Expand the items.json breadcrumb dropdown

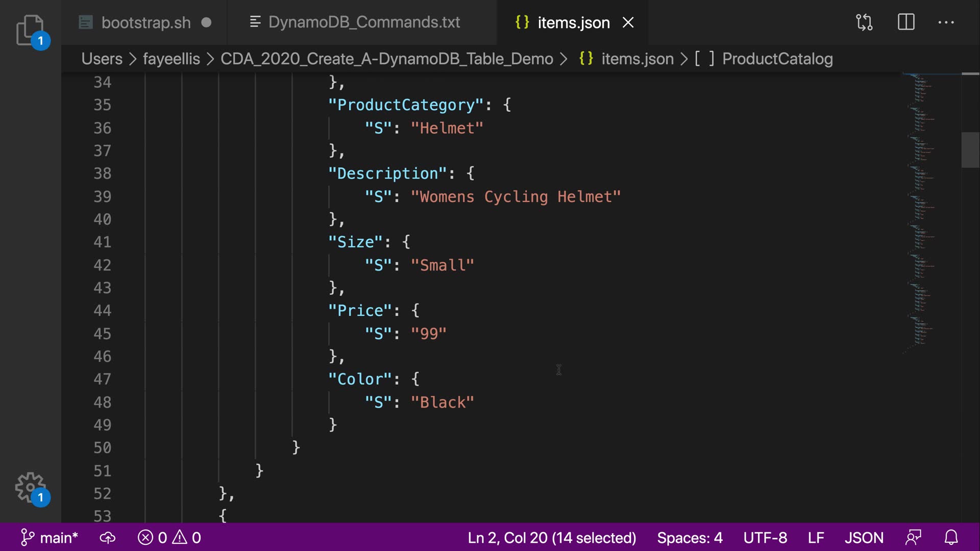coord(637,59)
